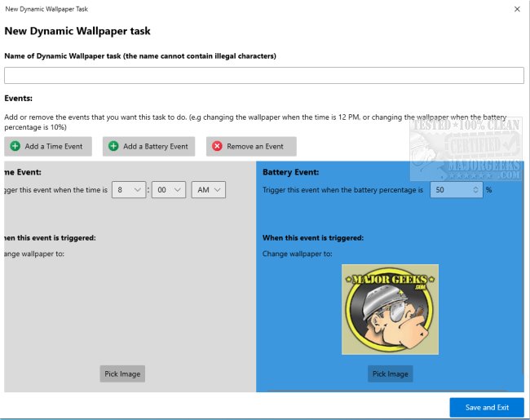This screenshot has width=530, height=420.
Task: Click the New Dynamic Wallpaper task heading
Action: pyautogui.click(x=77, y=31)
